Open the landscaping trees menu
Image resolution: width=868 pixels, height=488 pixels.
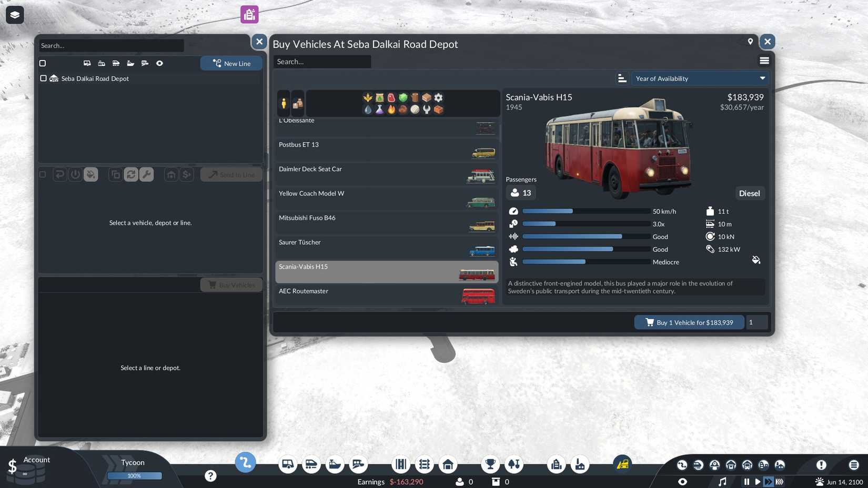(x=514, y=464)
